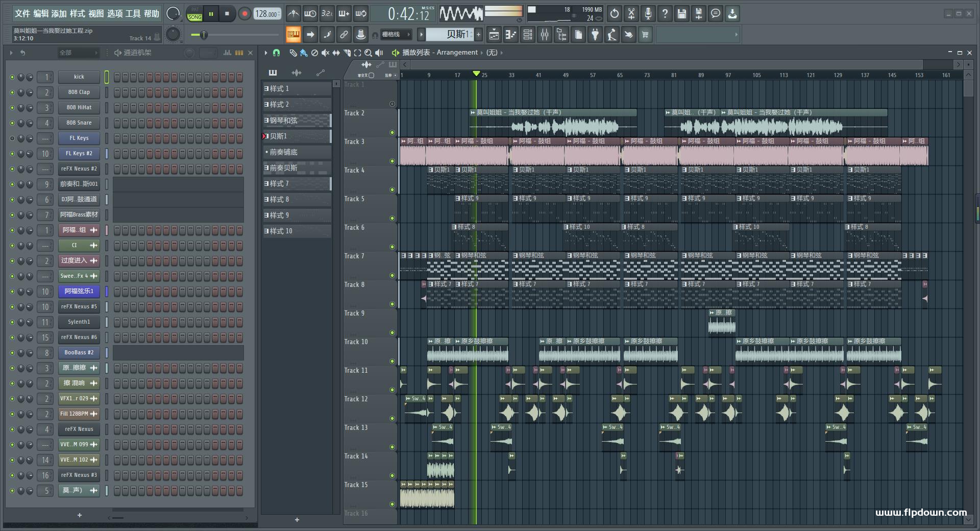Open the 栅格线 snap dropdown
The height and width of the screenshot is (531, 980).
coord(397,35)
